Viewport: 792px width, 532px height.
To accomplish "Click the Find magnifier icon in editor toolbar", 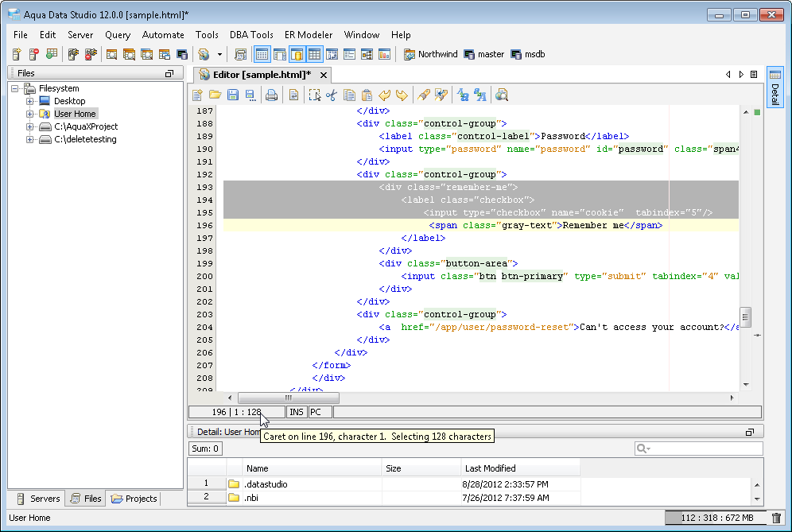I will (502, 95).
